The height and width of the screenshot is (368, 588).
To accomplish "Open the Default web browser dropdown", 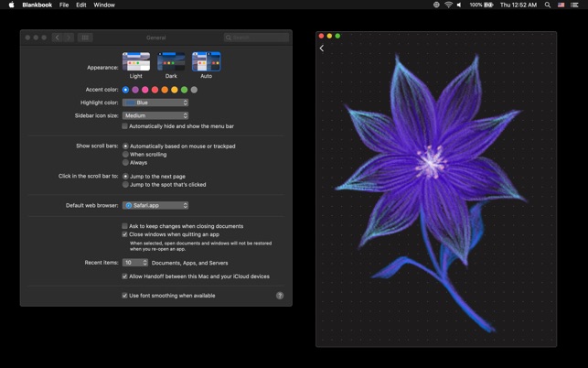I will (155, 206).
